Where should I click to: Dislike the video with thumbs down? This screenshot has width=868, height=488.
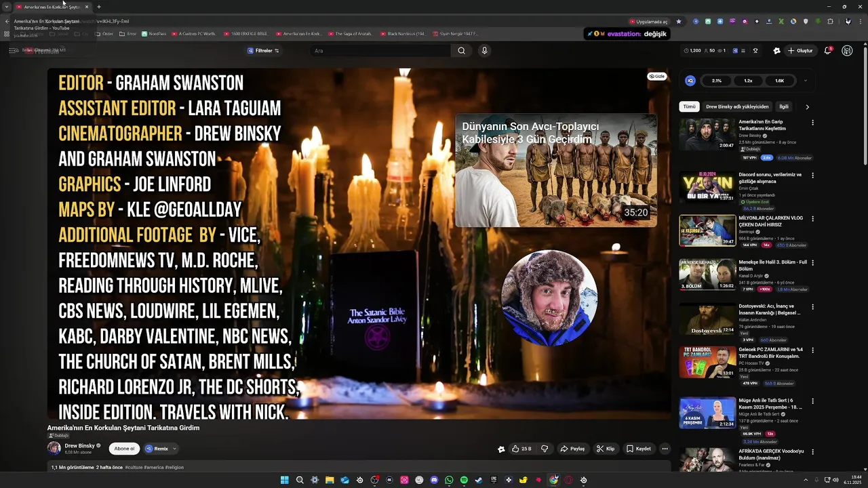pos(545,449)
